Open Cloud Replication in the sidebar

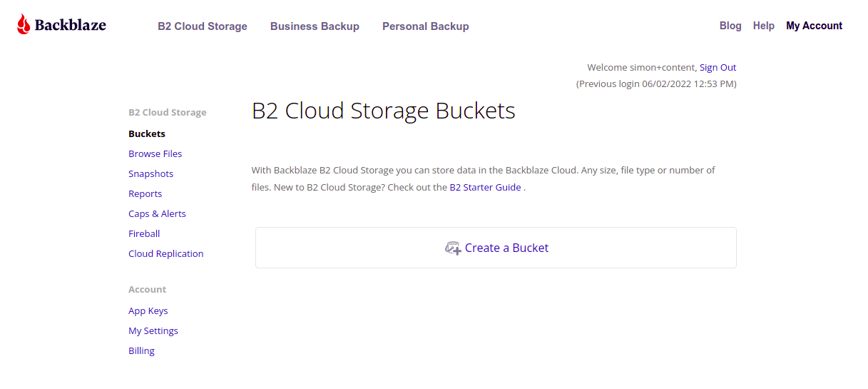166,253
